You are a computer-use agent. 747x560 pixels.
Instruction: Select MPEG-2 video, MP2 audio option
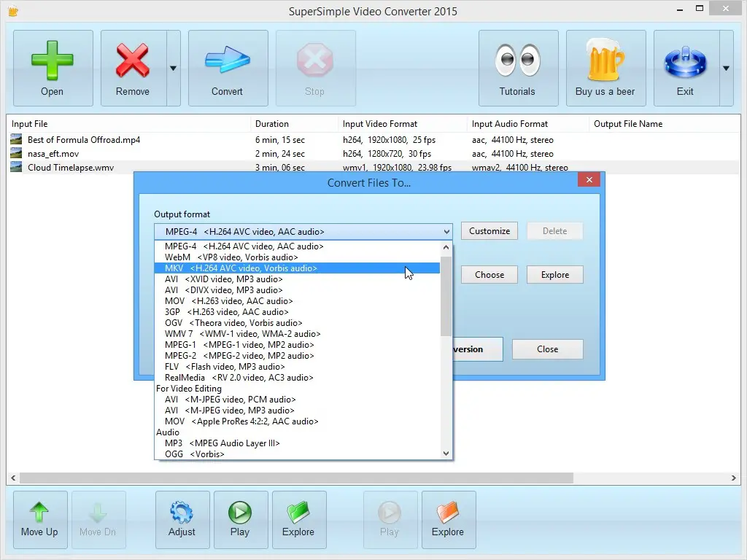point(297,356)
